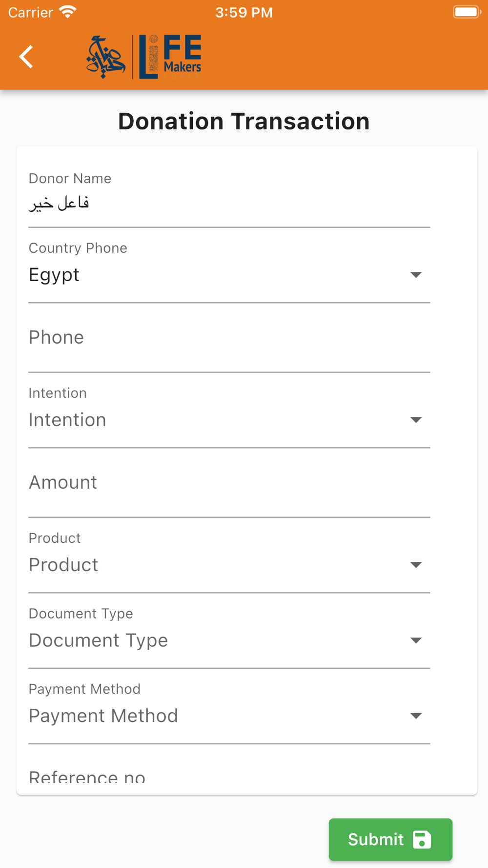Screen dimensions: 488x868
Task: Submit the donation transaction
Action: pyautogui.click(x=390, y=840)
